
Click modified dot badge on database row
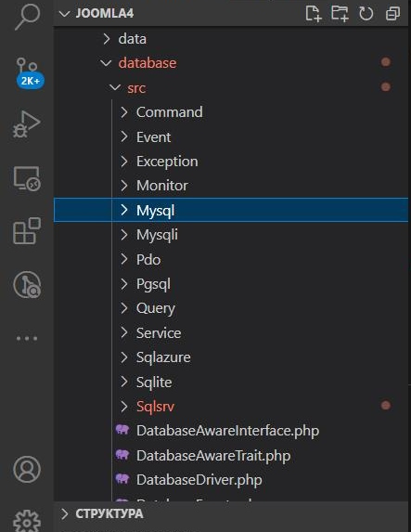[x=386, y=62]
